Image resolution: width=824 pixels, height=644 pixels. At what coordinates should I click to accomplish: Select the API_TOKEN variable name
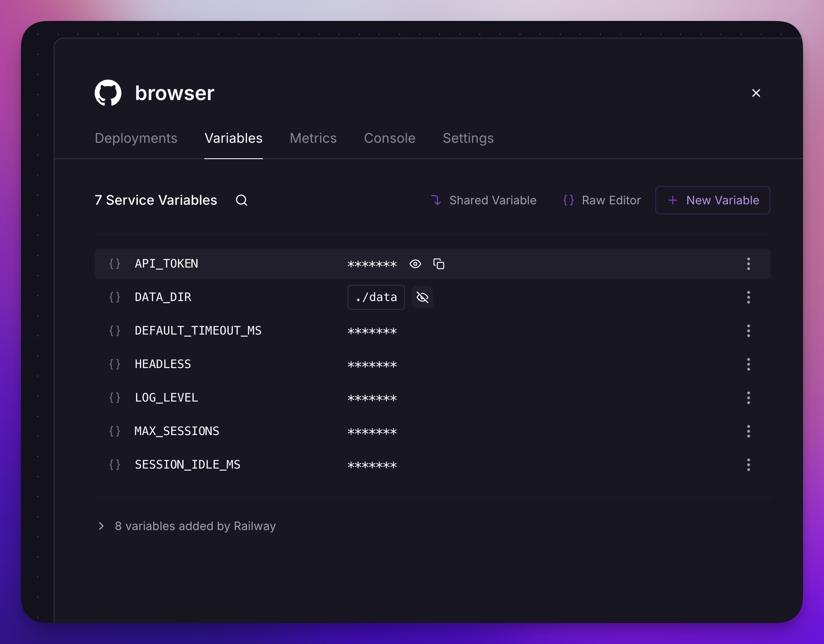click(x=167, y=264)
